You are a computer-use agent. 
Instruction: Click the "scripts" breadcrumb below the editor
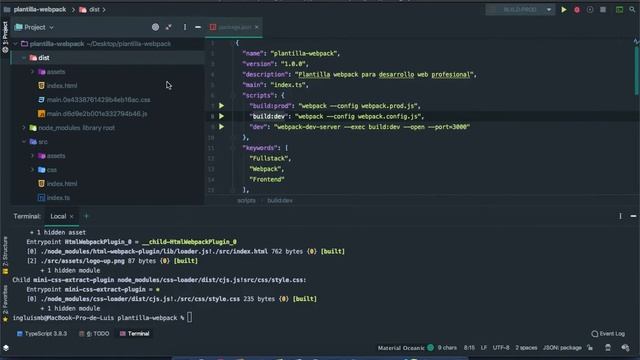pyautogui.click(x=247, y=201)
